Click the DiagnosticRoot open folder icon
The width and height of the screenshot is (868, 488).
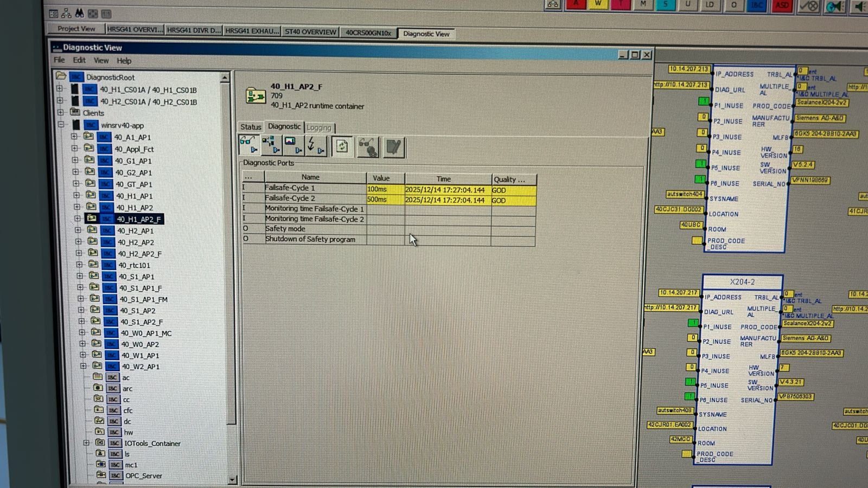coord(61,76)
